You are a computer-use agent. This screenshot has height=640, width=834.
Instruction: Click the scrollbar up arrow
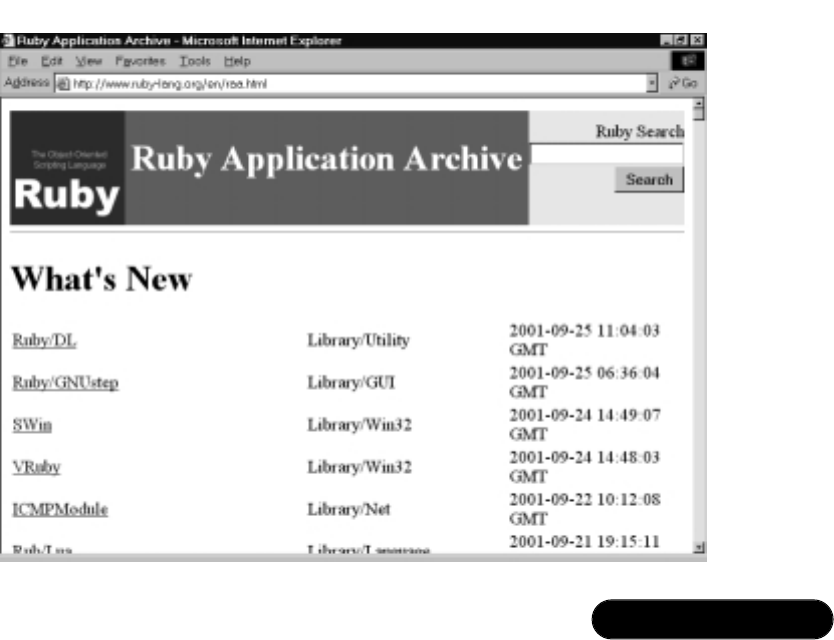[699, 103]
